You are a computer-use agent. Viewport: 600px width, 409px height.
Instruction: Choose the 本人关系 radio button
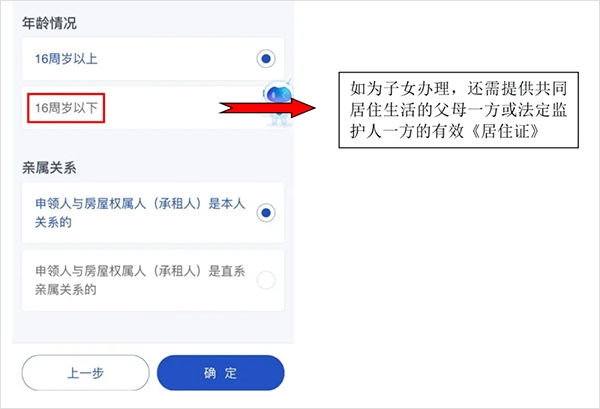266,213
